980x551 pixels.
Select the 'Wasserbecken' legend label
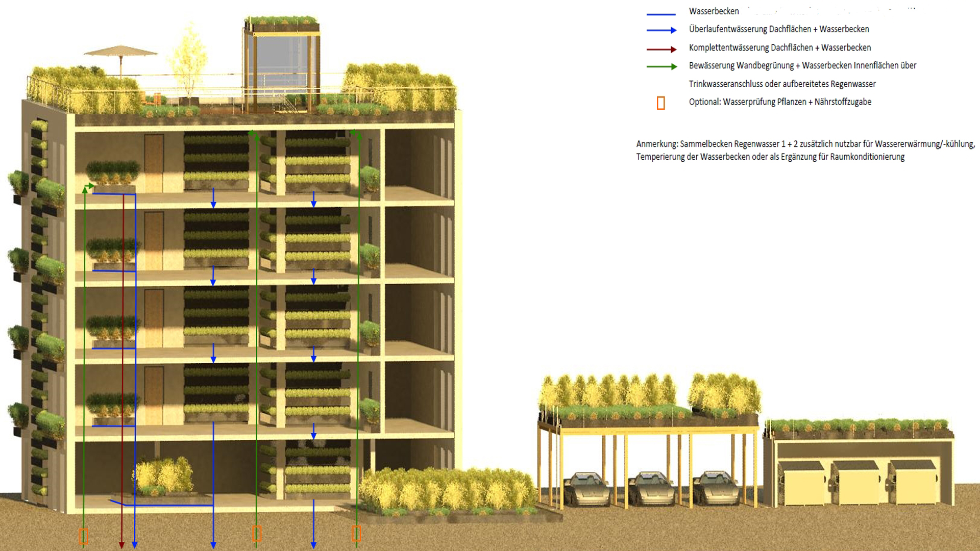coord(714,11)
